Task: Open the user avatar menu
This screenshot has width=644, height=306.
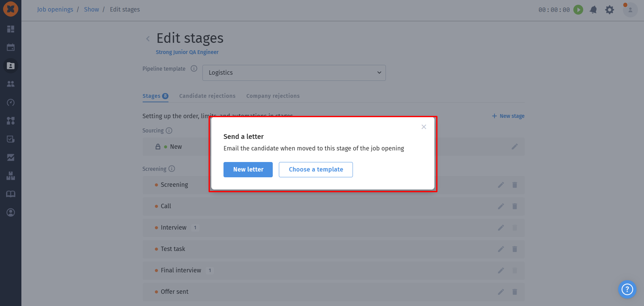Action: (x=630, y=10)
